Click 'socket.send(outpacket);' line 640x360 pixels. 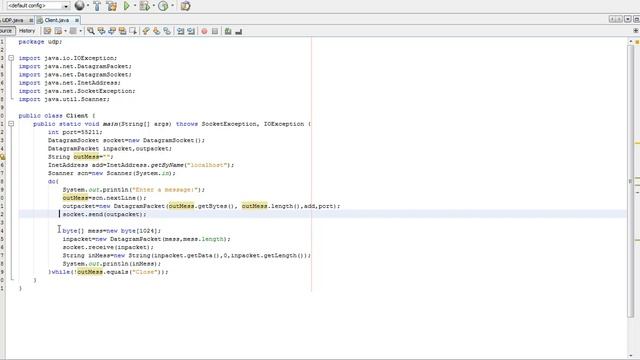pos(104,214)
